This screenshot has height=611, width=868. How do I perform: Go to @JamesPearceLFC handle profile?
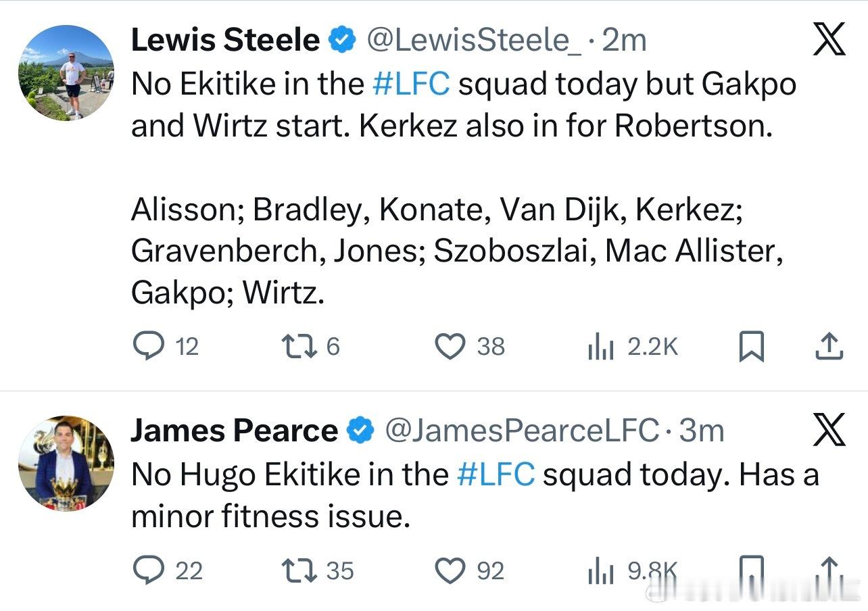click(521, 431)
